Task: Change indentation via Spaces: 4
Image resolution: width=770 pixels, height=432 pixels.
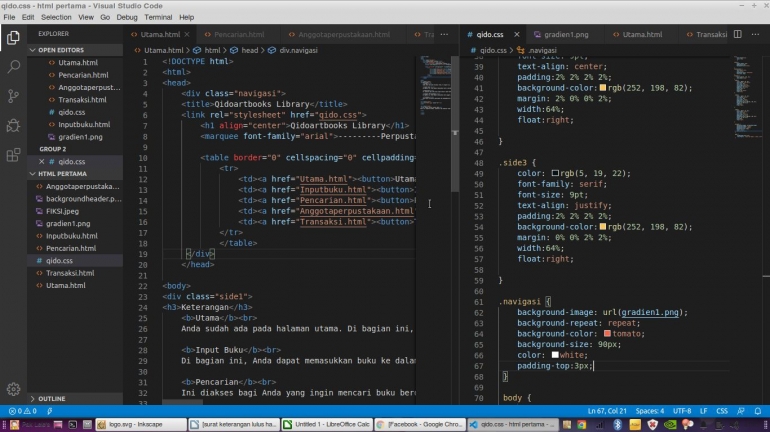Action: pos(650,411)
